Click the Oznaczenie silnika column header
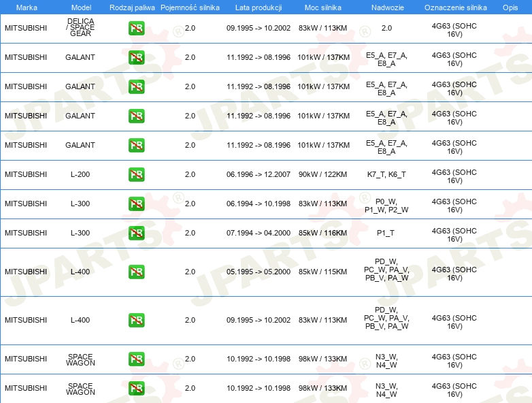The image size is (532, 403). (456, 7)
